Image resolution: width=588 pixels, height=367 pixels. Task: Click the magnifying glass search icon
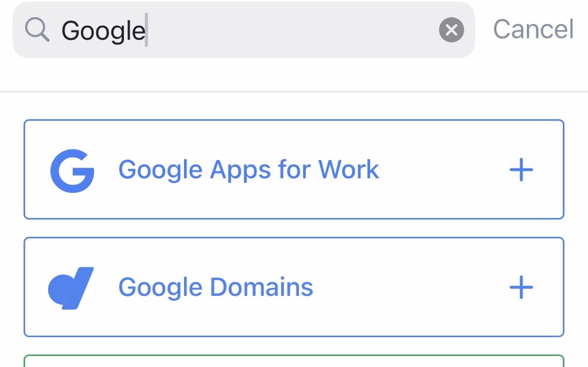click(38, 30)
